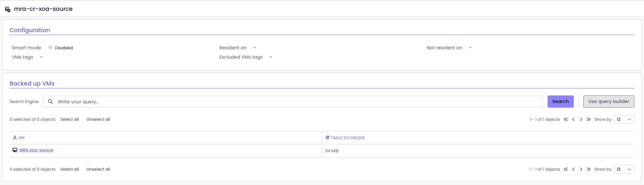This screenshot has width=644, height=185.
Task: Go to next page in top pagination
Action: click(x=581, y=119)
